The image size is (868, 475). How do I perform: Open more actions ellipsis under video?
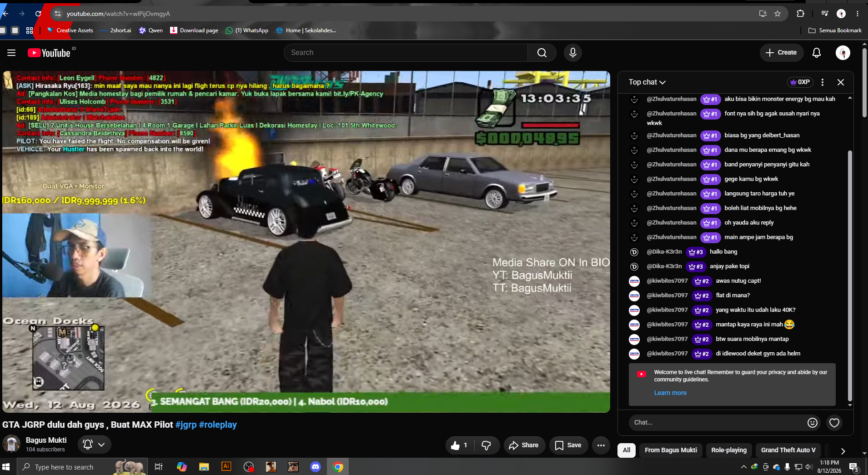click(x=601, y=445)
